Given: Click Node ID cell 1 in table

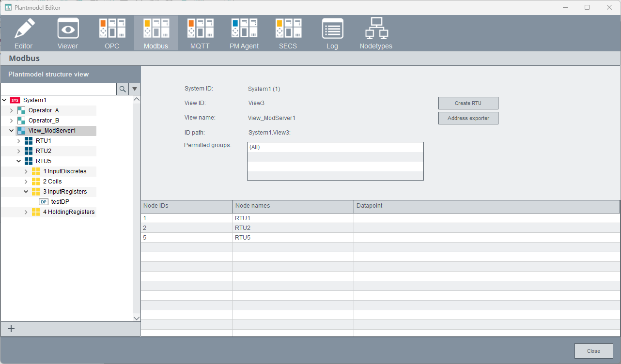Looking at the screenshot, I should coord(187,218).
